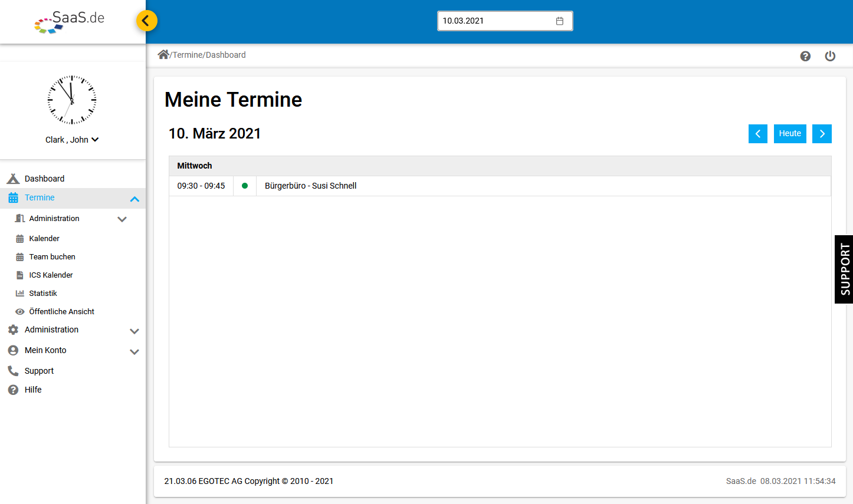Viewport: 853px width, 504px height.
Task: Open the 09:30 - 09:45 appointment time
Action: pyautogui.click(x=201, y=186)
